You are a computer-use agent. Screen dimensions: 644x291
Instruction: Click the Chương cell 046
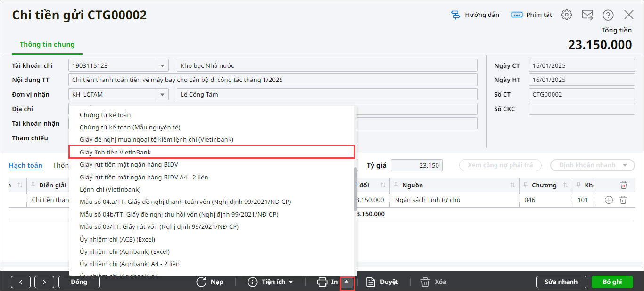point(546,200)
